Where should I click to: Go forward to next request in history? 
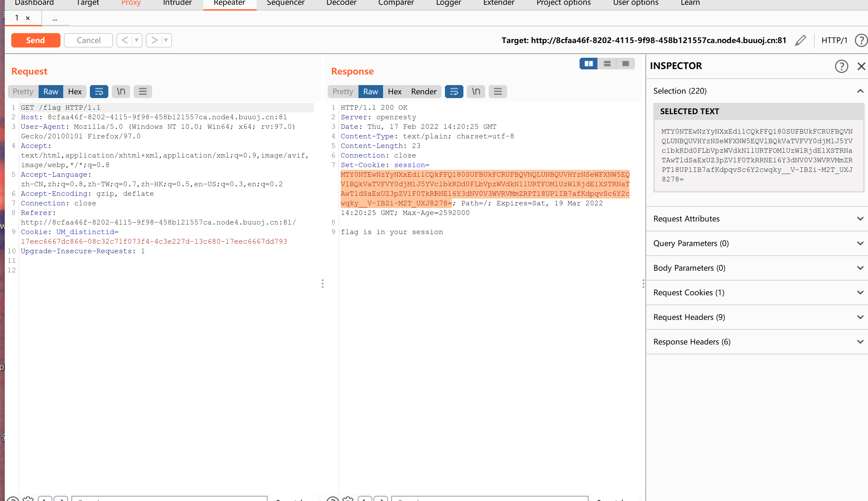point(154,40)
